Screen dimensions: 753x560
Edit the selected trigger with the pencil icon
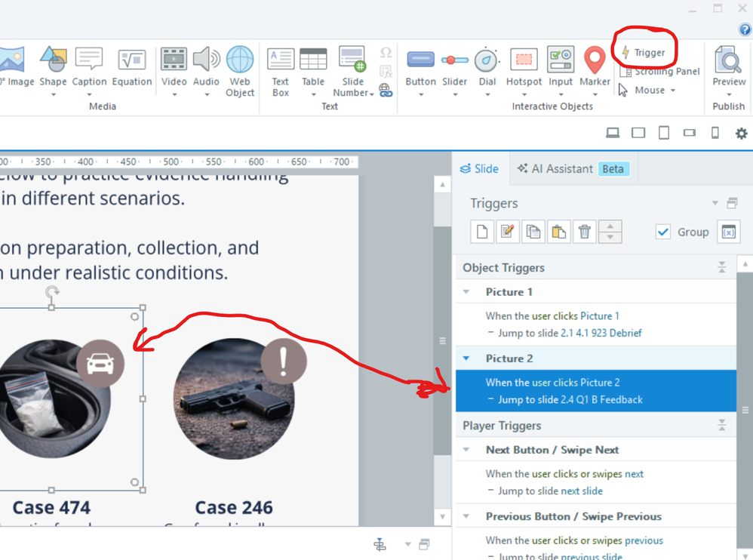click(x=508, y=232)
